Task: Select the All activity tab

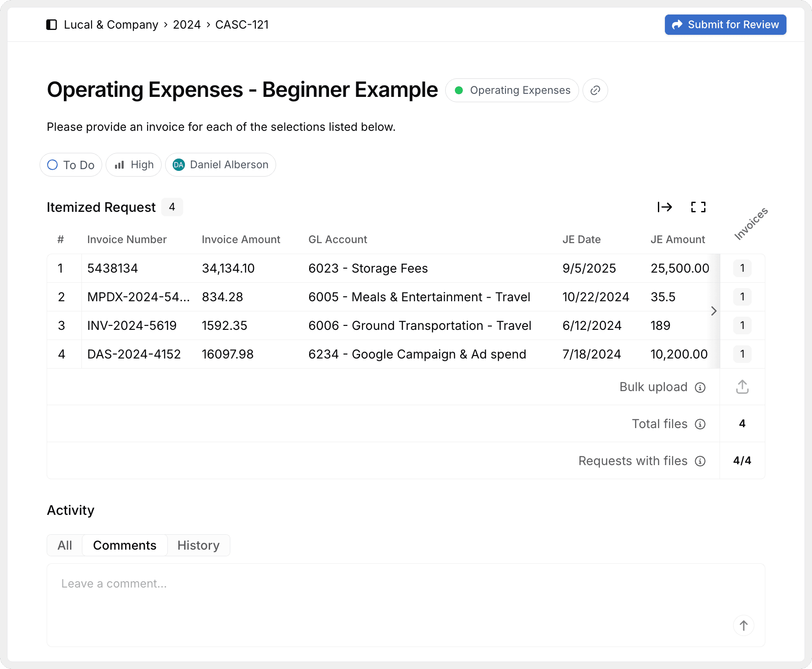Action: [65, 545]
